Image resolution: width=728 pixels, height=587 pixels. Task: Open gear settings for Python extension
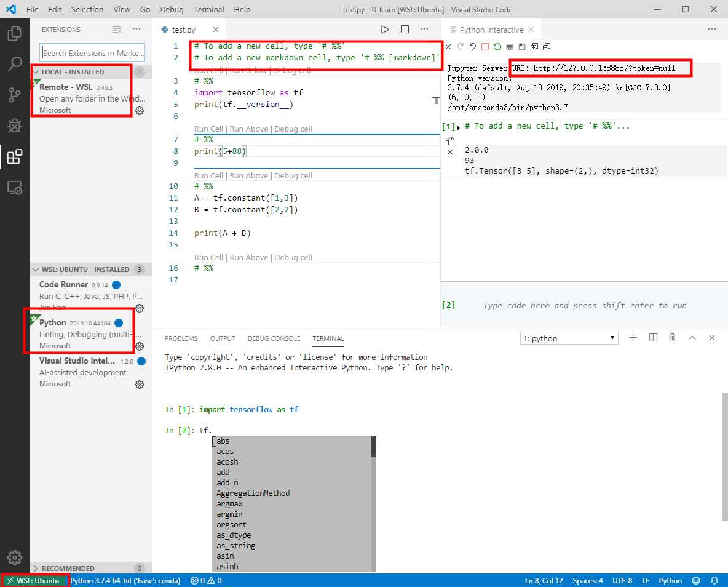pyautogui.click(x=140, y=346)
